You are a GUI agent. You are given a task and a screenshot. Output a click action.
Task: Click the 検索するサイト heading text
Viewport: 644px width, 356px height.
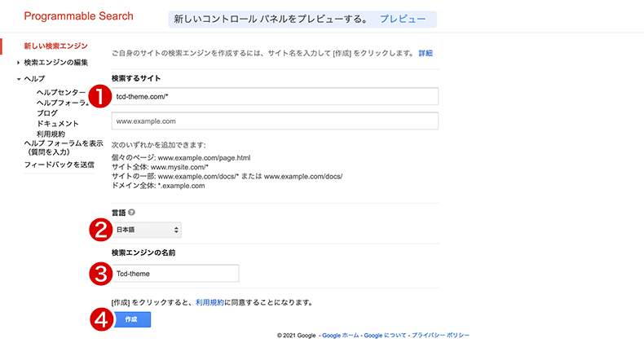pyautogui.click(x=136, y=78)
